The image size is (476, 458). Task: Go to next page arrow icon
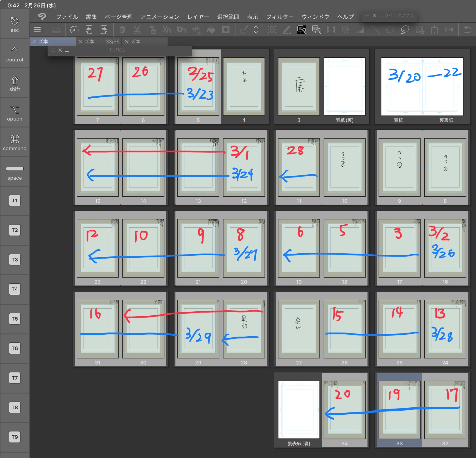(104, 30)
